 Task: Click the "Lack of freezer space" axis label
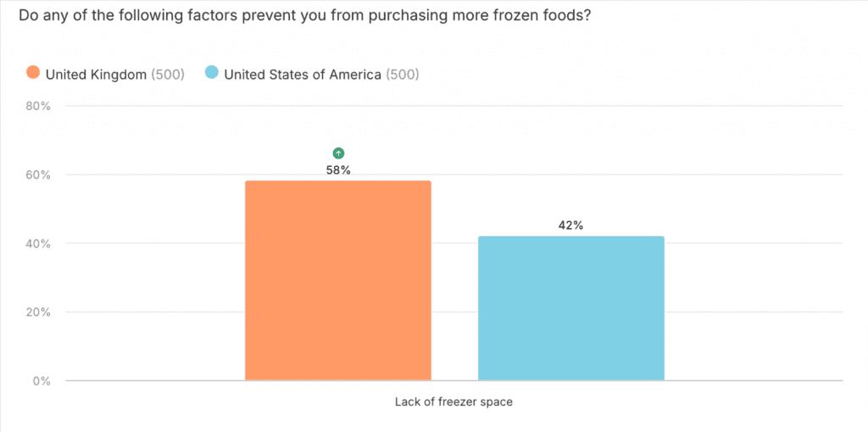tap(453, 402)
